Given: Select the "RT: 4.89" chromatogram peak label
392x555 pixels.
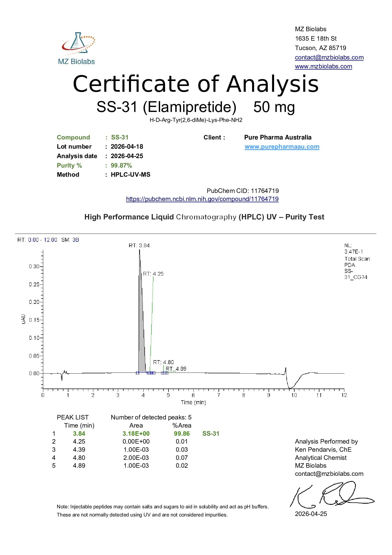Looking at the screenshot, I should 176,369.
